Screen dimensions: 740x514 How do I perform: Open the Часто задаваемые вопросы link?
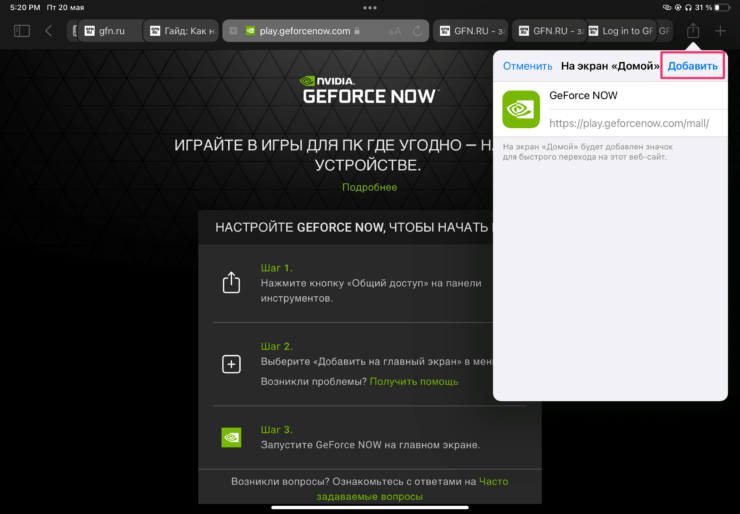click(412, 489)
